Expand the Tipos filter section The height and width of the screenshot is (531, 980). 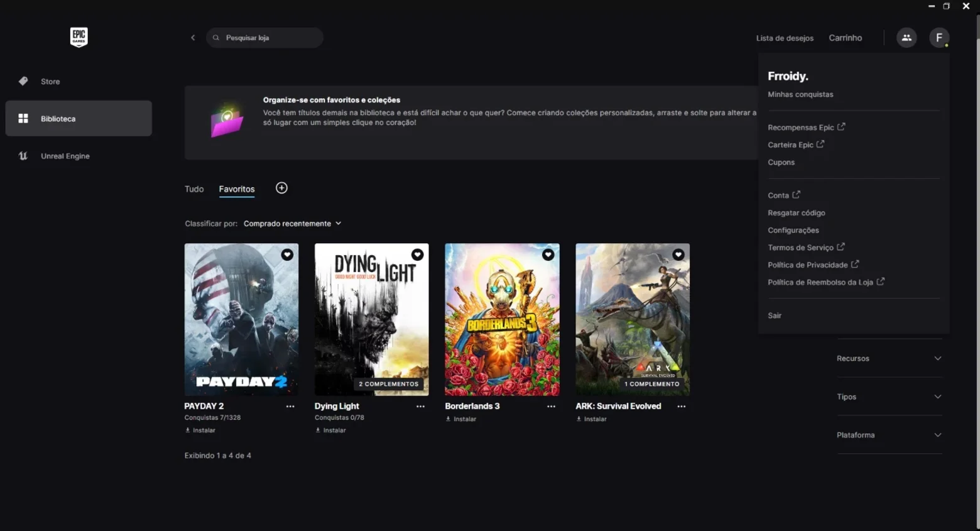coord(889,397)
